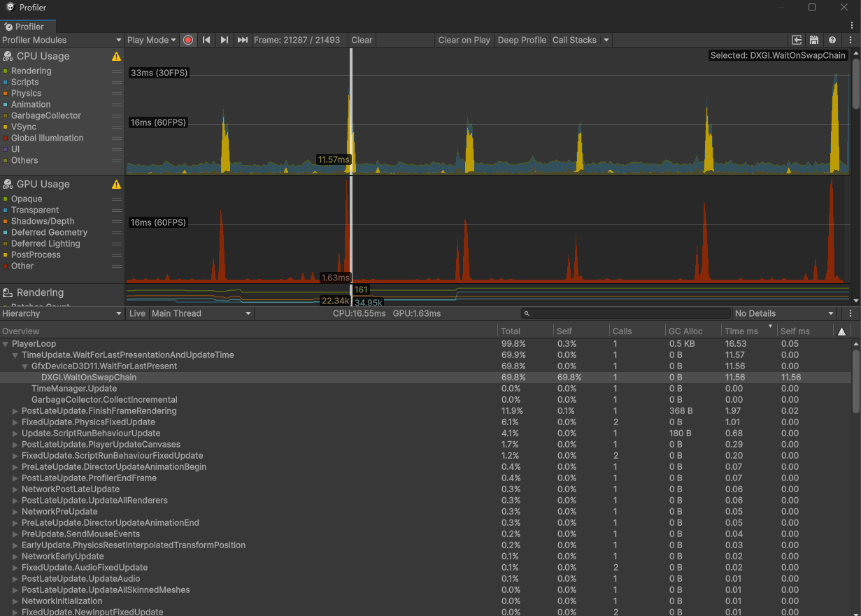Toggle the Shadows/Depth category in GPU Usage
Viewport: 861px width, 616px height.
click(7, 221)
